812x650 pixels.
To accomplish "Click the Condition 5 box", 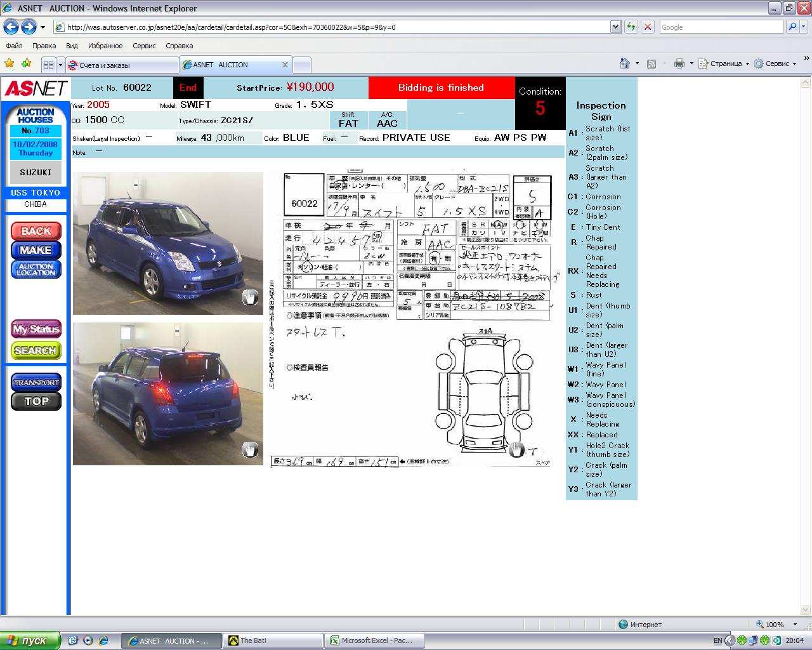I will click(540, 103).
